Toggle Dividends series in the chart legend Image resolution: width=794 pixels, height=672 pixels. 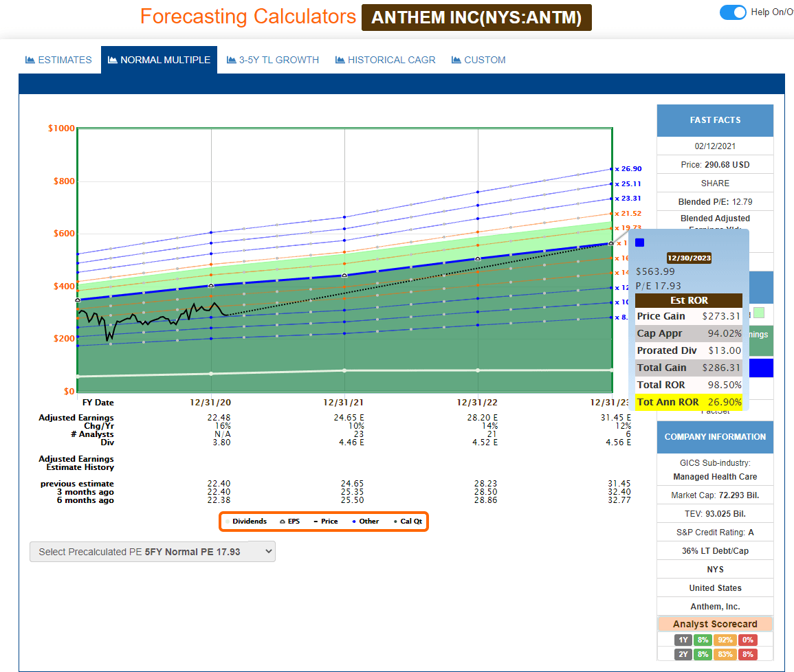(245, 522)
